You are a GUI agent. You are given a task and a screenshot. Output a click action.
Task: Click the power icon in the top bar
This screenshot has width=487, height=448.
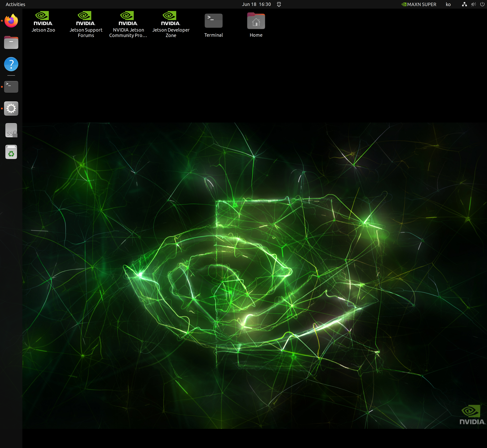482,4
